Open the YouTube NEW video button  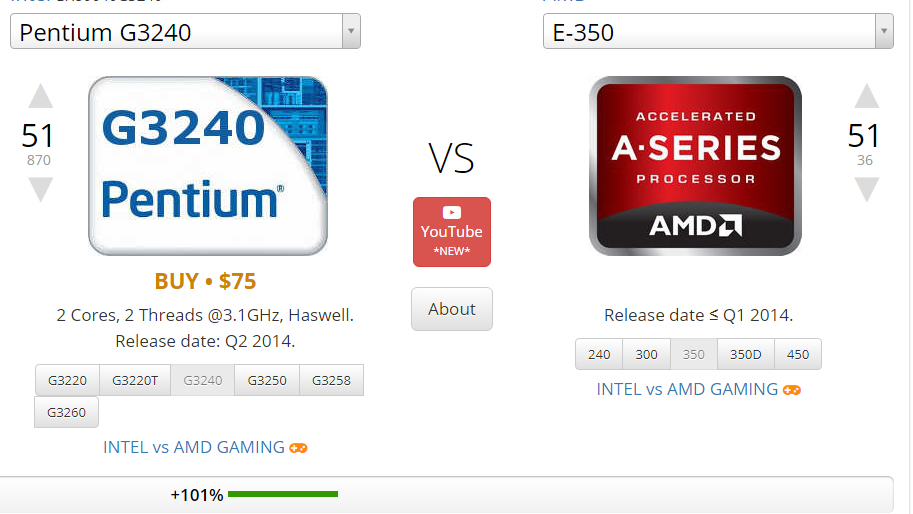452,232
